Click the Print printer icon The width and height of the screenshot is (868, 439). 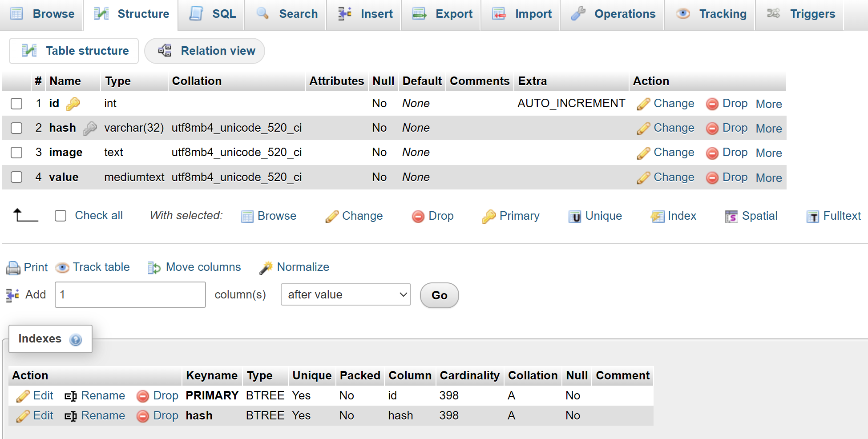click(x=13, y=268)
